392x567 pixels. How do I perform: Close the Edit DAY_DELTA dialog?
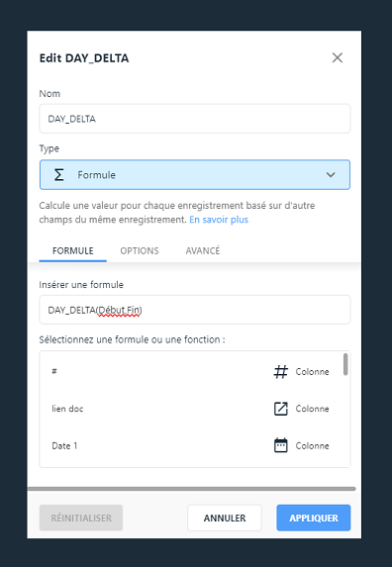pos(337,57)
